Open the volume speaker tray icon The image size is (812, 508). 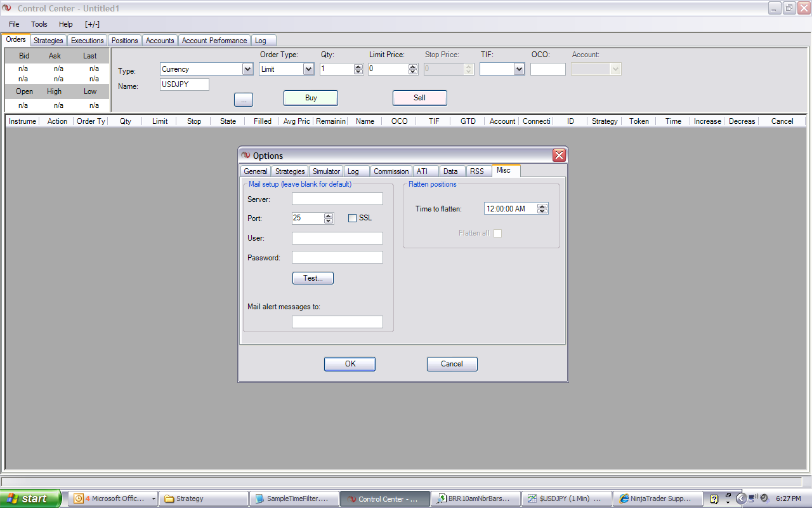(764, 498)
